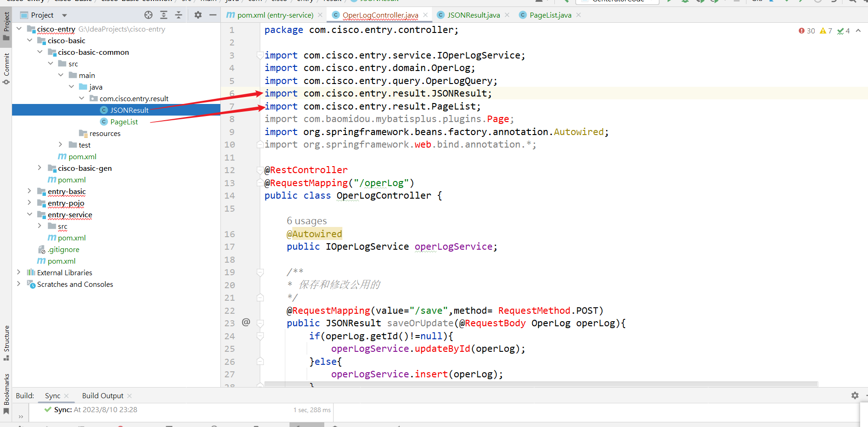Switch to the pom.xml (entry-service) editor tab

275,15
